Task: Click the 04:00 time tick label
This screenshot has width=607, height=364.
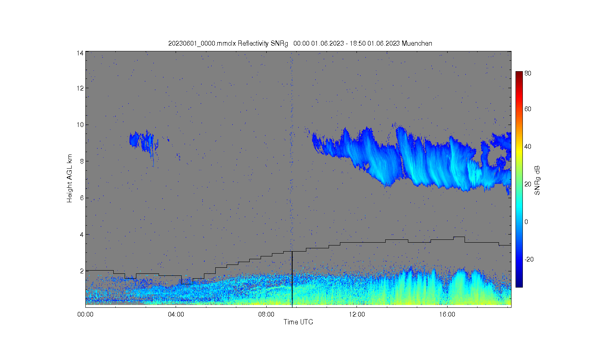Action: point(176,314)
